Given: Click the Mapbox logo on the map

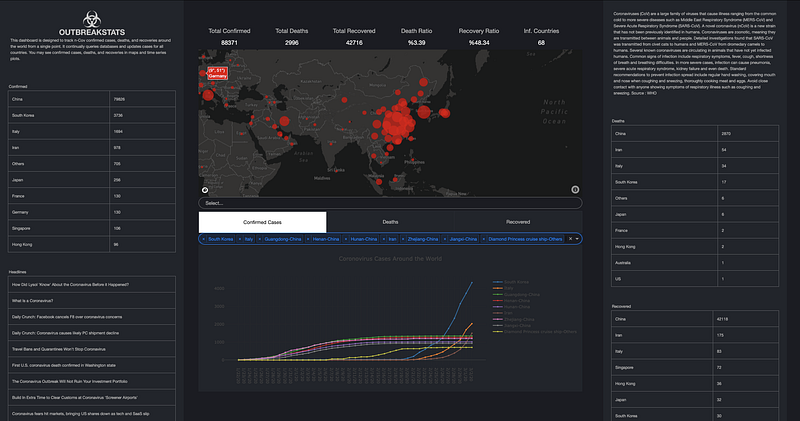Looking at the screenshot, I should coord(205,190).
